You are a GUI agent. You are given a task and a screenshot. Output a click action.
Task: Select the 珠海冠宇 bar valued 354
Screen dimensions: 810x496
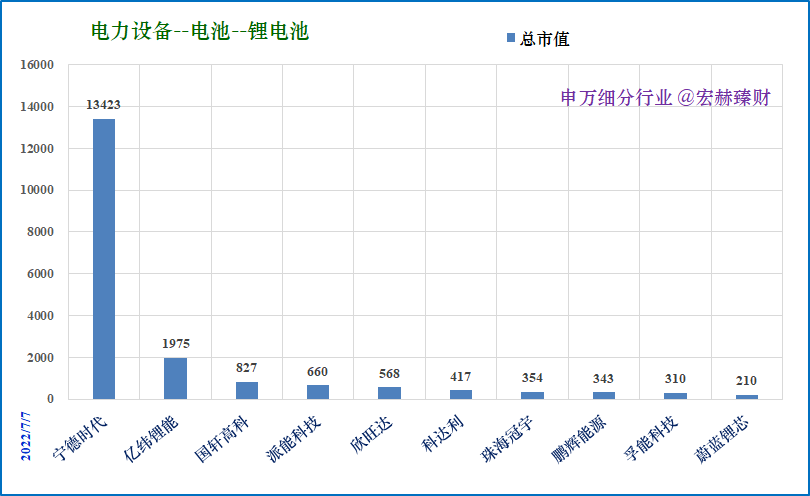[532, 395]
